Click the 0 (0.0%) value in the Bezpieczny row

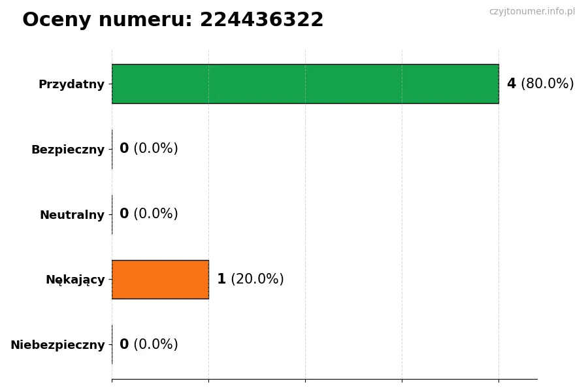coord(148,149)
